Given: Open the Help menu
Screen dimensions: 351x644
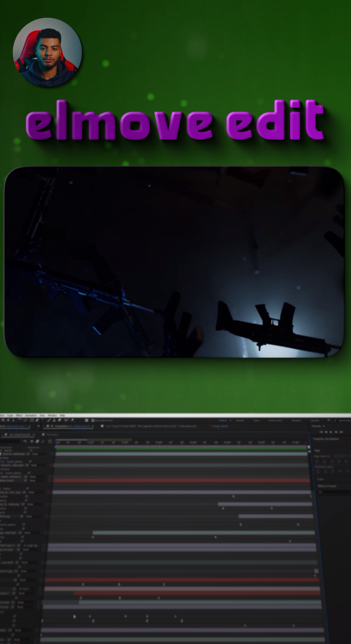Looking at the screenshot, I should pyautogui.click(x=62, y=415).
